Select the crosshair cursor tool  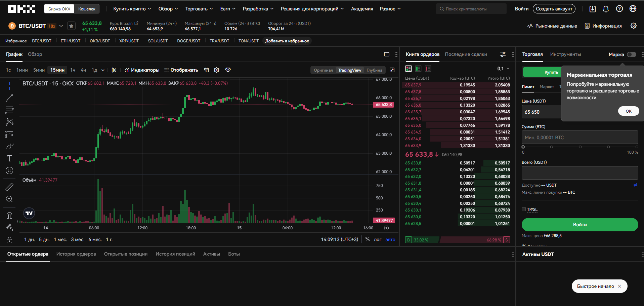pos(9,86)
